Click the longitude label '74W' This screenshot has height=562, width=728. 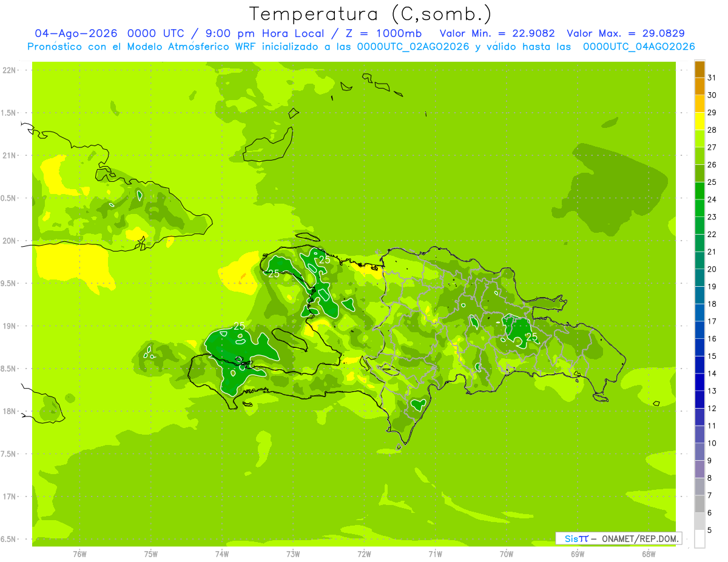(x=222, y=554)
